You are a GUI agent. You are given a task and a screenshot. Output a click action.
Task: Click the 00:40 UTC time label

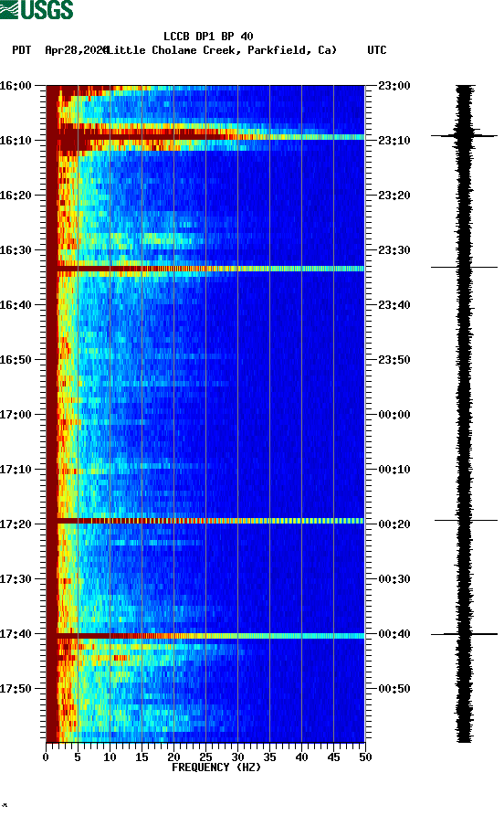coord(394,634)
